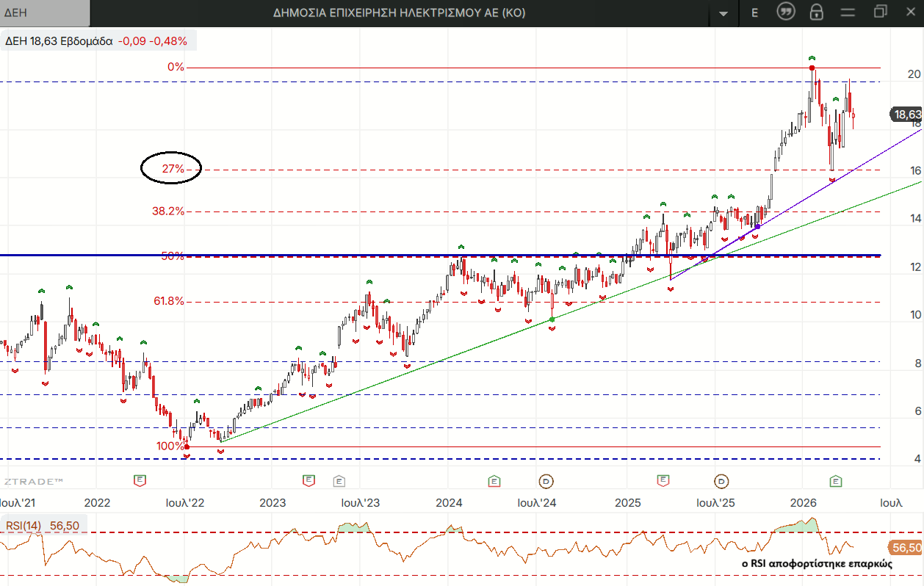The height and width of the screenshot is (586, 924).
Task: Open the two-line menu icon in title bar
Action: [x=848, y=12]
